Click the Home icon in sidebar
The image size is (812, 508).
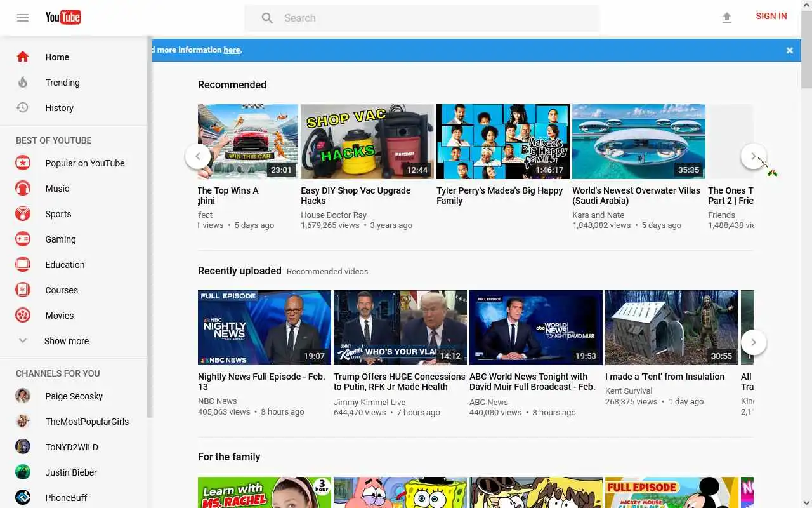pos(23,57)
